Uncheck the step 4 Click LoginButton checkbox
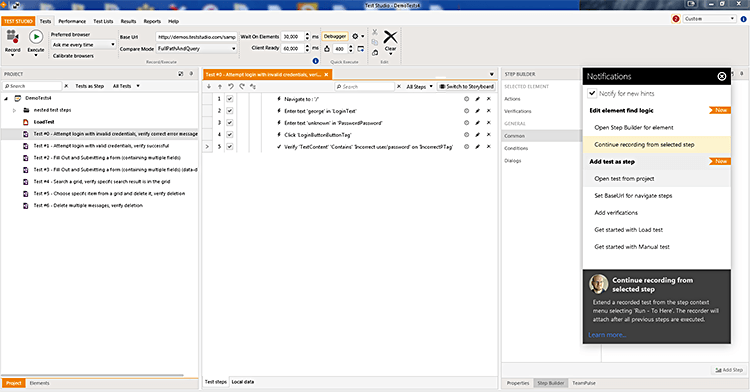The width and height of the screenshot is (750, 392). 230,135
